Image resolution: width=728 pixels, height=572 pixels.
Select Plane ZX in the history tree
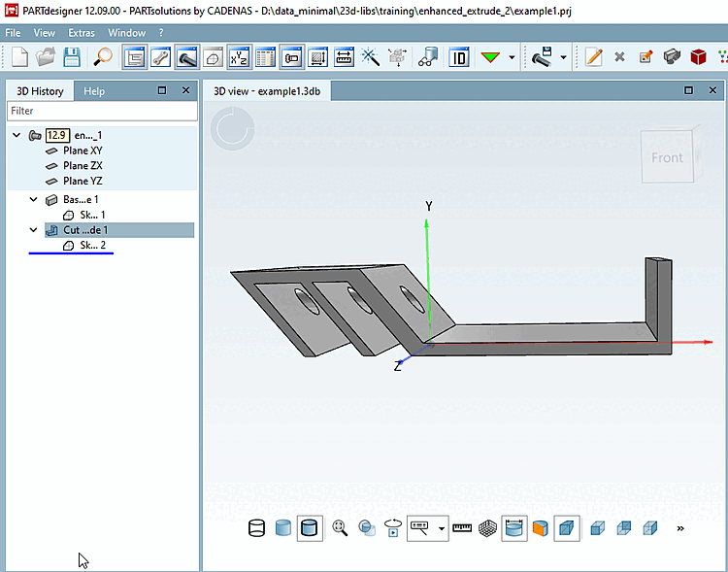tap(83, 166)
